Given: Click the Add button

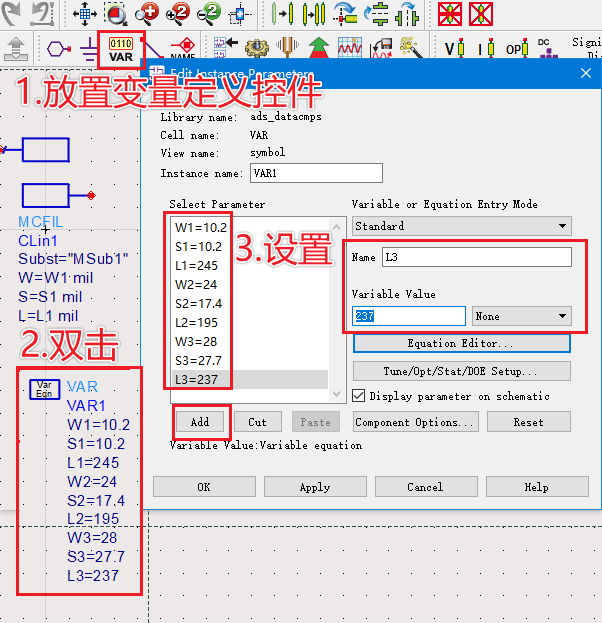Looking at the screenshot, I should pyautogui.click(x=200, y=422).
